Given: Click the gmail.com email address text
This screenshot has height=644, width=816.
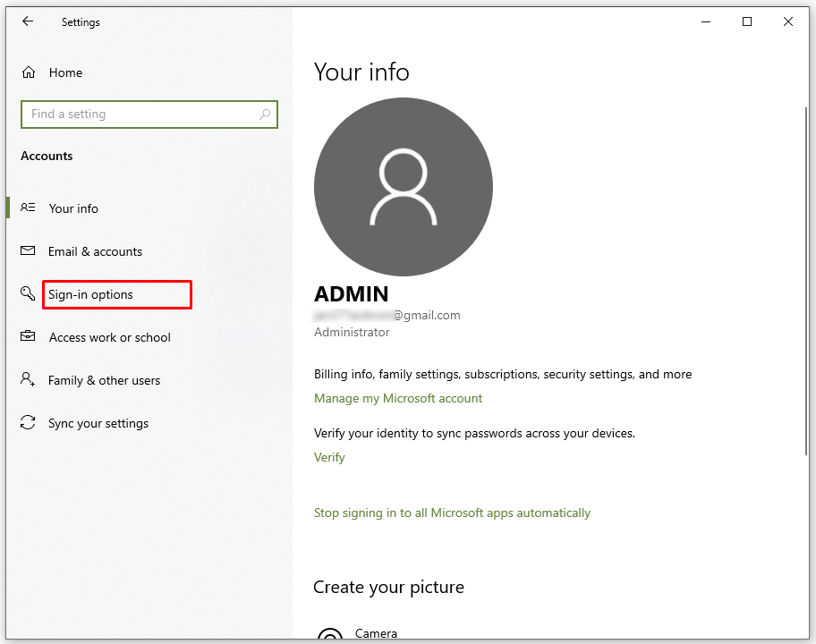Looking at the screenshot, I should (387, 315).
